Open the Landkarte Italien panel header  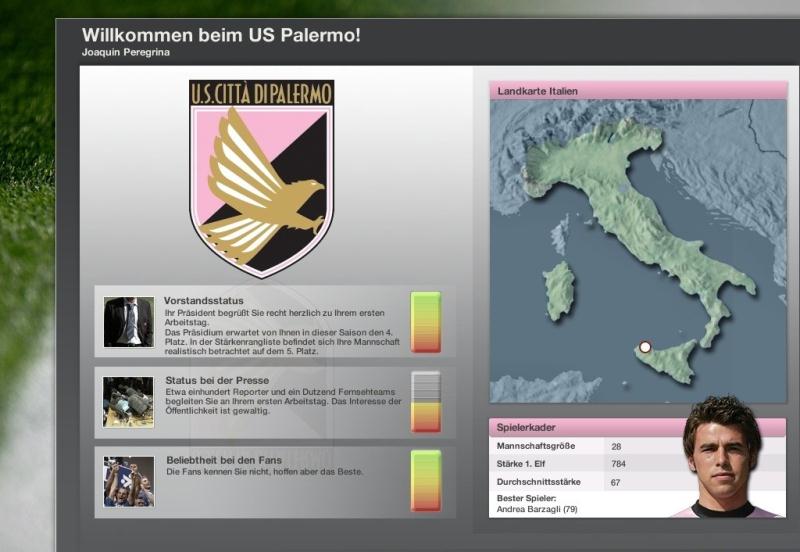point(638,91)
